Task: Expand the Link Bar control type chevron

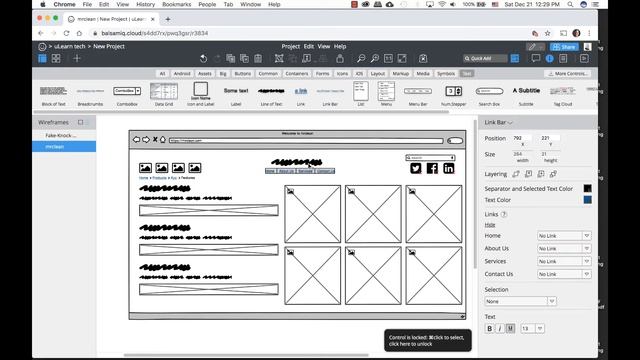Action: [x=511, y=122]
